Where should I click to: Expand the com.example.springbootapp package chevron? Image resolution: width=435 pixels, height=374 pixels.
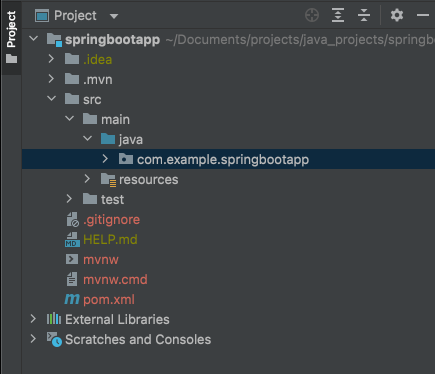[105, 159]
